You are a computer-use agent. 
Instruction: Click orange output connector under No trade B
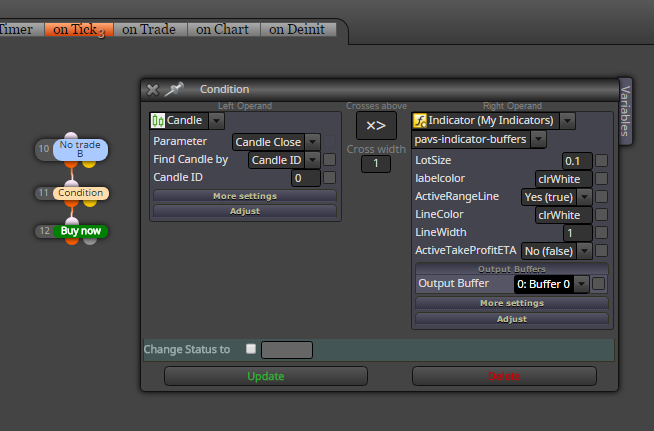tap(71, 164)
